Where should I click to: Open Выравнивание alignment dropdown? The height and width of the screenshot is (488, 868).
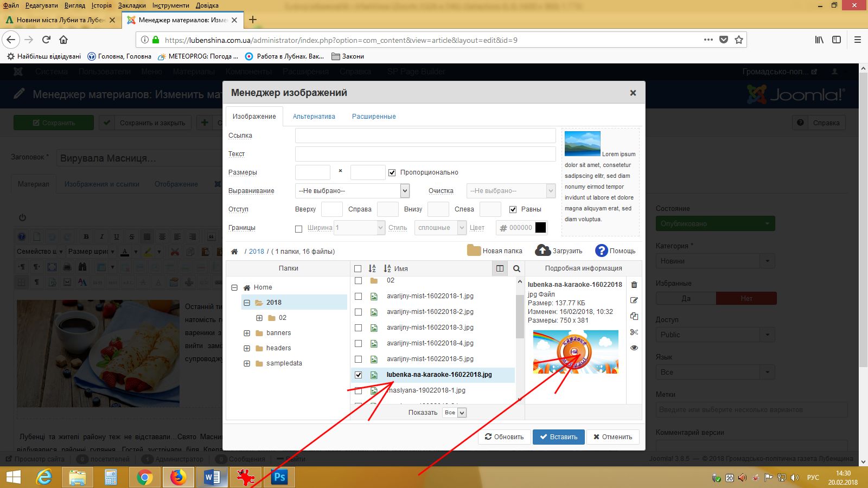click(x=352, y=191)
